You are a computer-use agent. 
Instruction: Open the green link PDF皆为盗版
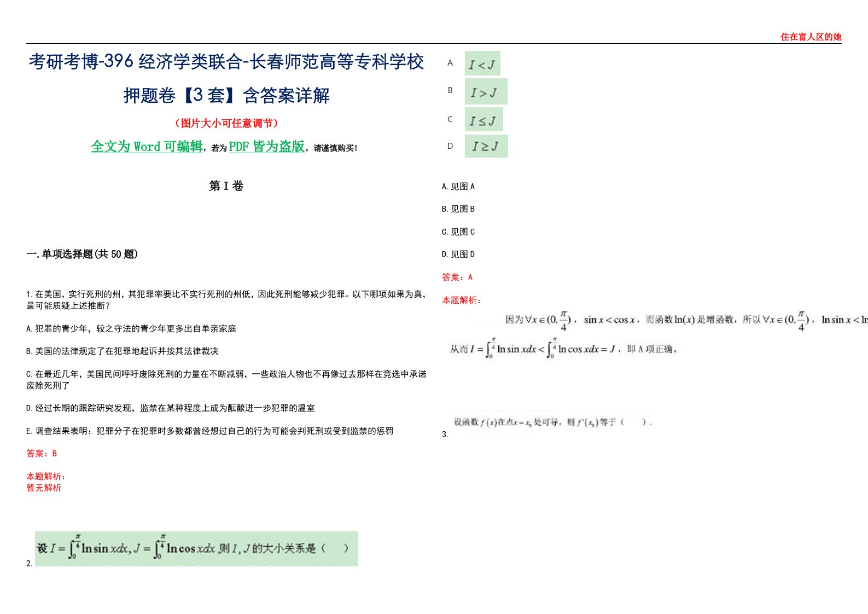[x=267, y=147]
